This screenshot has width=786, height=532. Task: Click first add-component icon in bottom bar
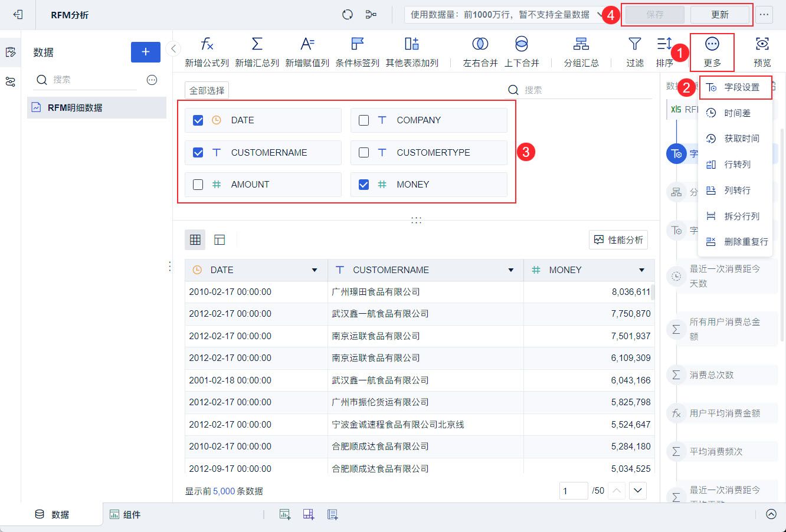(x=285, y=514)
